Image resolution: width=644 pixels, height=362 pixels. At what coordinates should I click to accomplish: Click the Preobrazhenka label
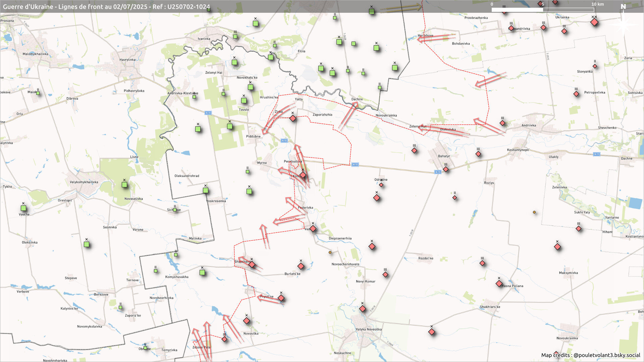coord(476,18)
